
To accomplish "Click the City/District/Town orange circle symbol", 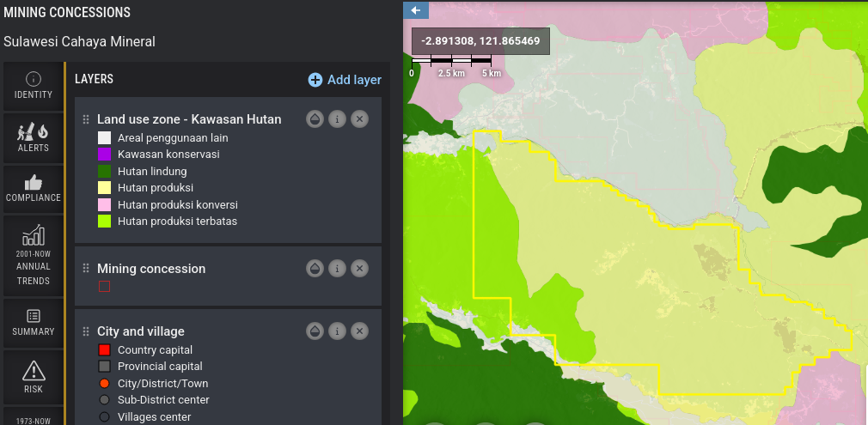I will 104,383.
